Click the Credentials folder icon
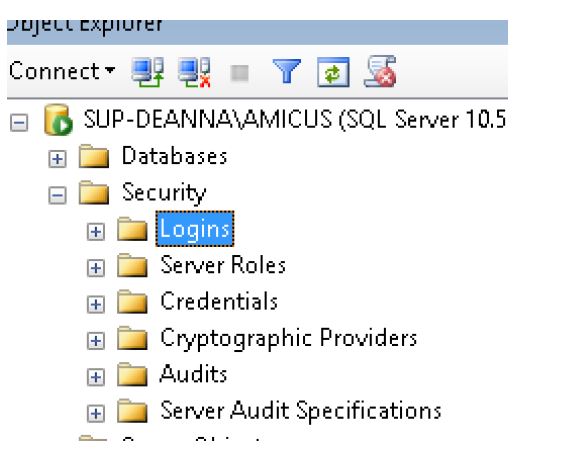570x450 pixels. [132, 301]
